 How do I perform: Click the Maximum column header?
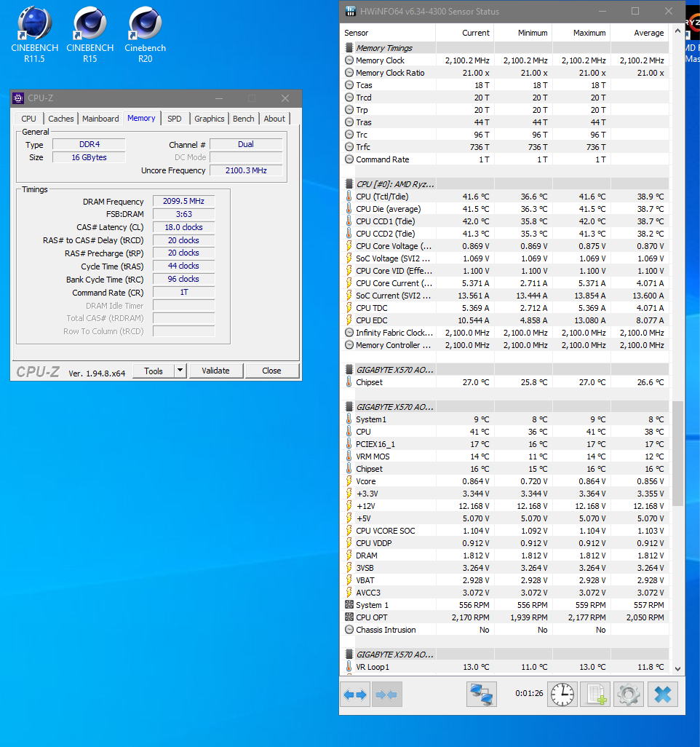[581, 33]
